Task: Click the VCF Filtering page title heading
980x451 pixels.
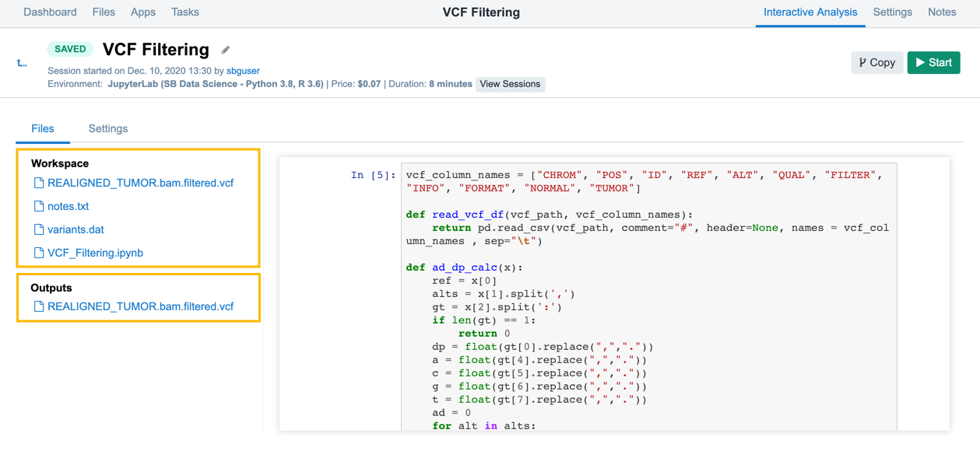Action: point(156,50)
